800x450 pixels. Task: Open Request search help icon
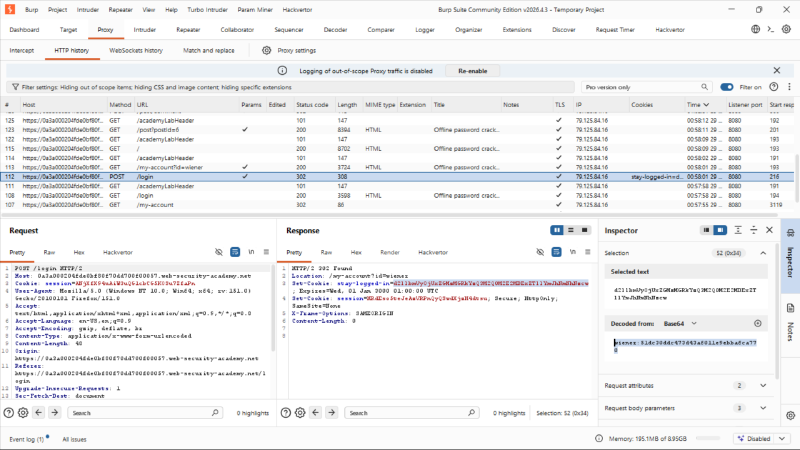(9, 413)
